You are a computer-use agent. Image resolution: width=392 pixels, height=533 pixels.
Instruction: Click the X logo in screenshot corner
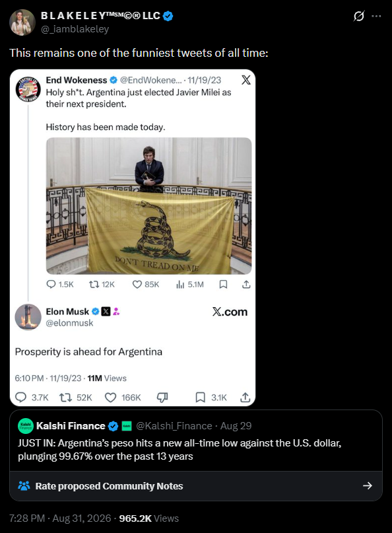coord(246,80)
